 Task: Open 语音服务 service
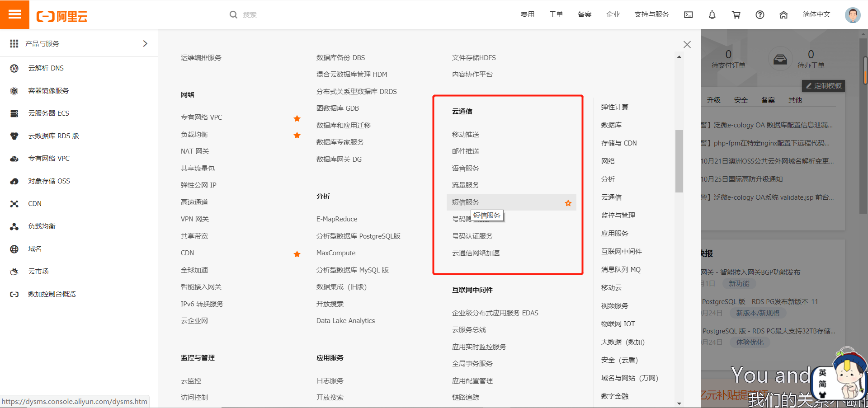coord(466,169)
